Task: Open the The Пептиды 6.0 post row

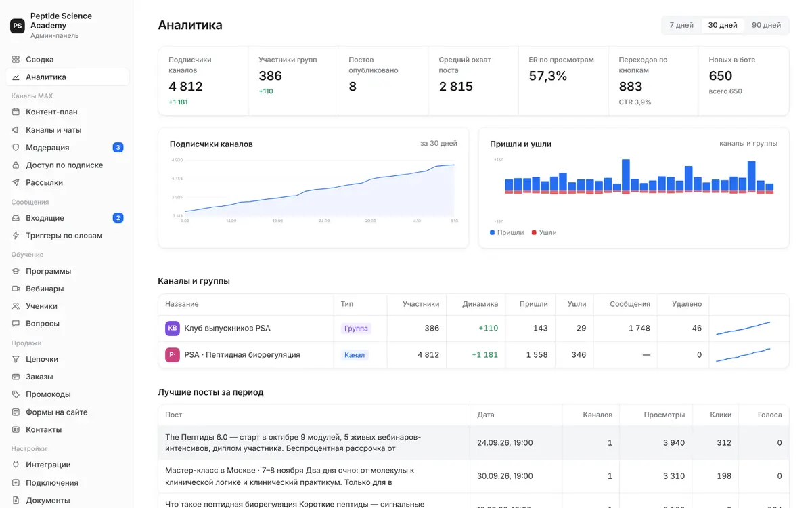Action: (474, 443)
